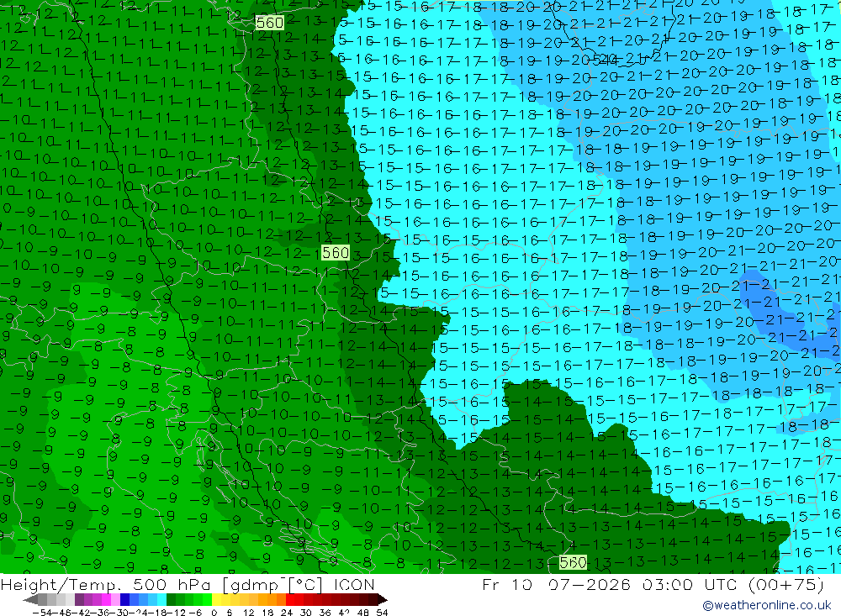Pick the cyan swatch above -18 in legend
The width and height of the screenshot is (841, 616).
tap(161, 599)
